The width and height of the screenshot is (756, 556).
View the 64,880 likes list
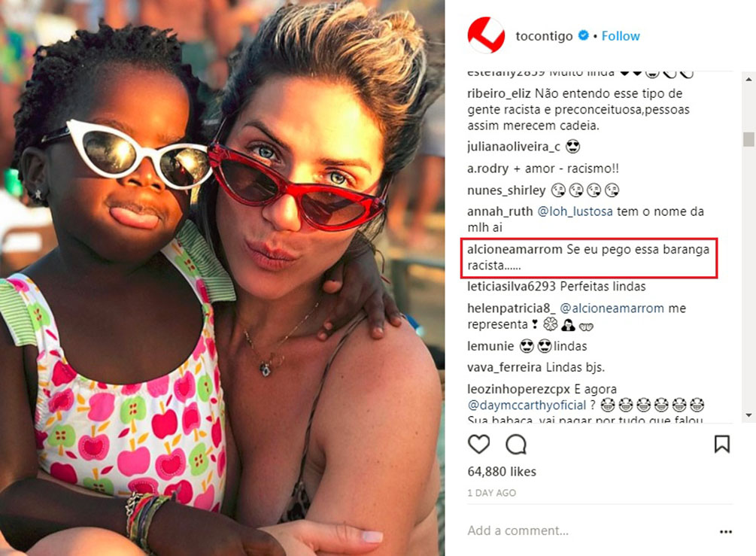tap(502, 471)
